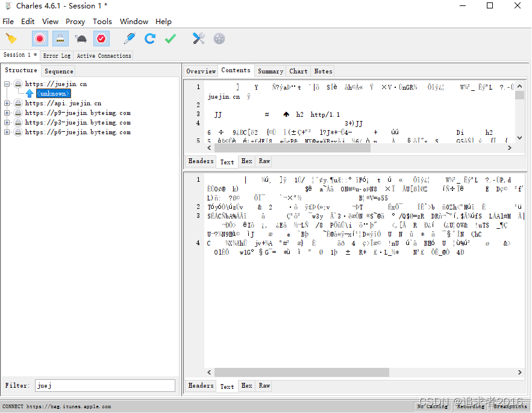The image size is (532, 413).
Task: Select response pane Headers tab
Action: 201,385
